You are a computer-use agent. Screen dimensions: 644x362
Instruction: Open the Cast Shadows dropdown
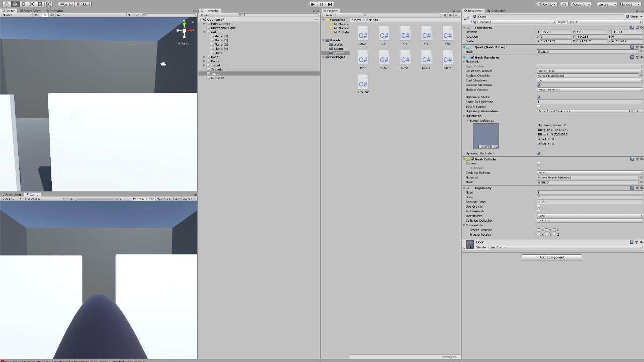tap(589, 80)
